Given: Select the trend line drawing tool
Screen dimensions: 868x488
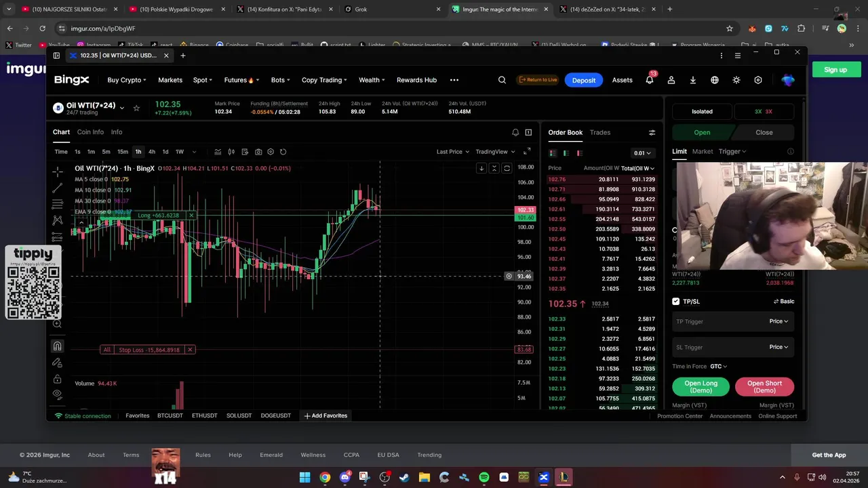Looking at the screenshot, I should 58,188.
